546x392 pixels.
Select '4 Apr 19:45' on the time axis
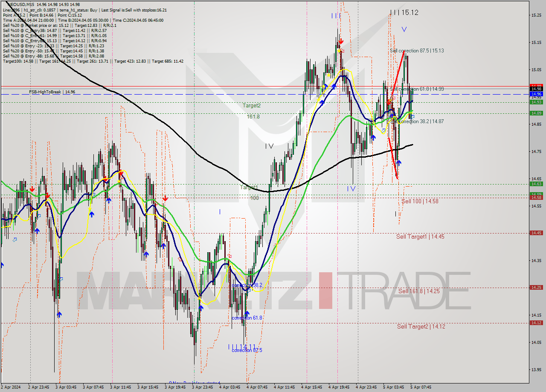(339, 387)
